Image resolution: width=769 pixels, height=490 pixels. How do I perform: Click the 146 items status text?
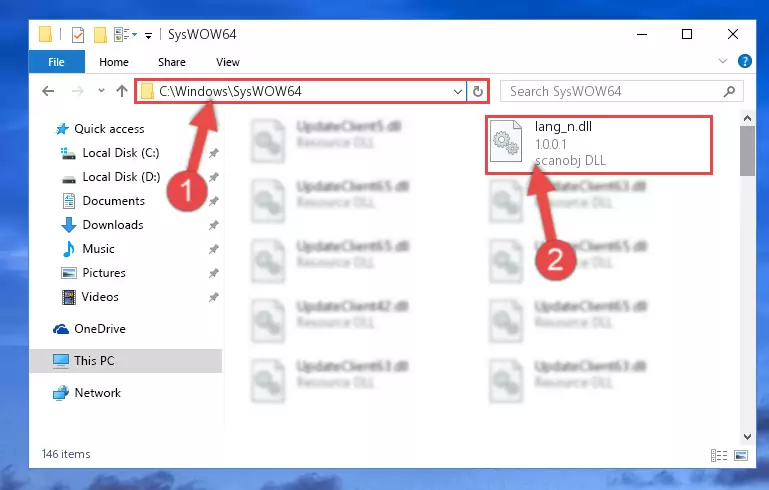point(66,454)
